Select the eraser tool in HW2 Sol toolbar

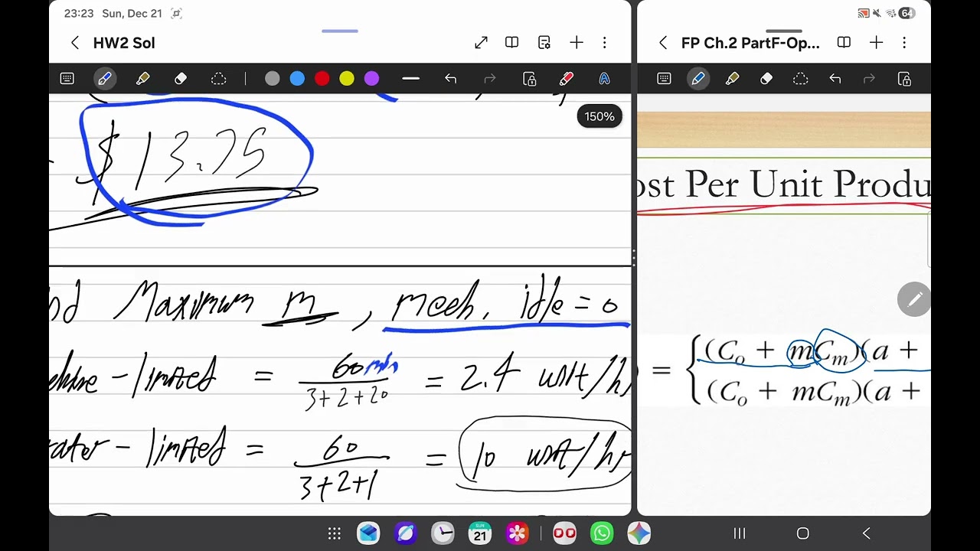(181, 79)
